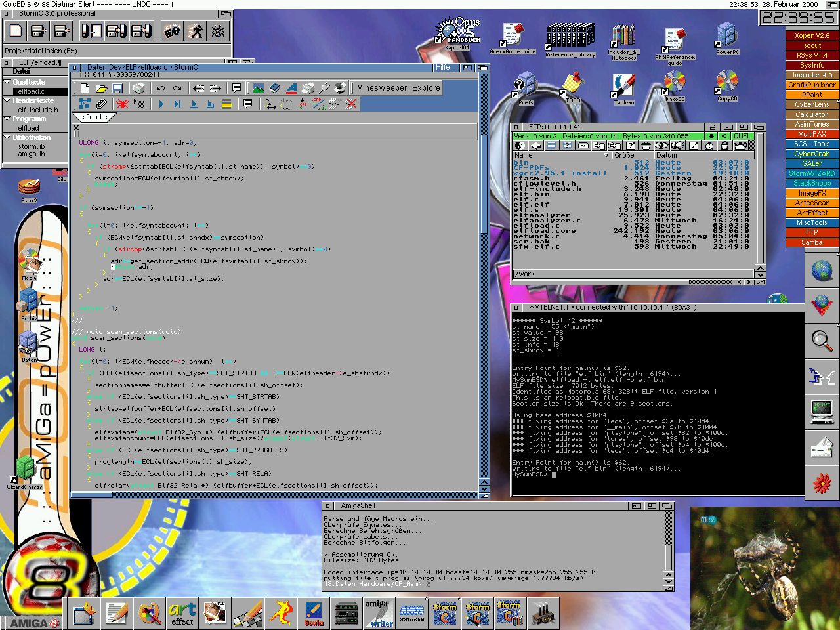Click the Imploder 4.0 launcher button

812,75
